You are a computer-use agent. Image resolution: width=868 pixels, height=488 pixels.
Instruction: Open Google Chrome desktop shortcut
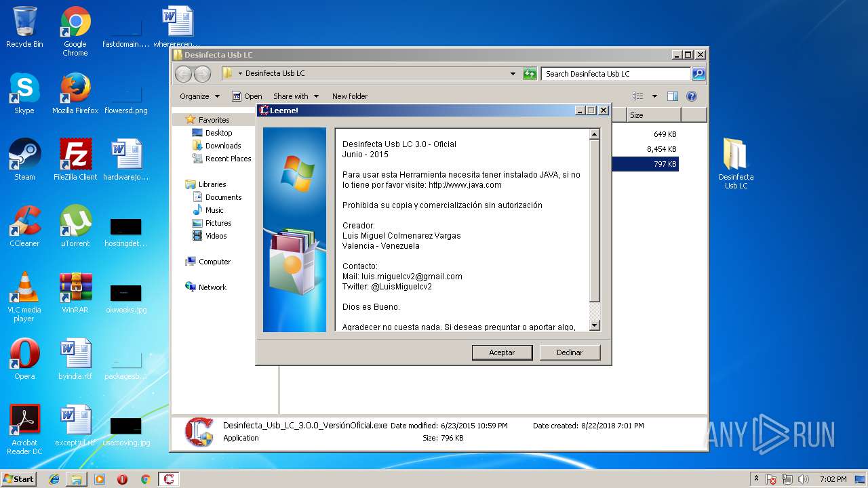pyautogui.click(x=75, y=31)
